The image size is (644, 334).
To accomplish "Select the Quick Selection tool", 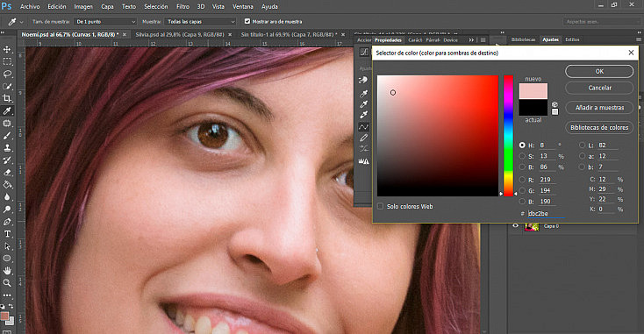I will click(7, 87).
